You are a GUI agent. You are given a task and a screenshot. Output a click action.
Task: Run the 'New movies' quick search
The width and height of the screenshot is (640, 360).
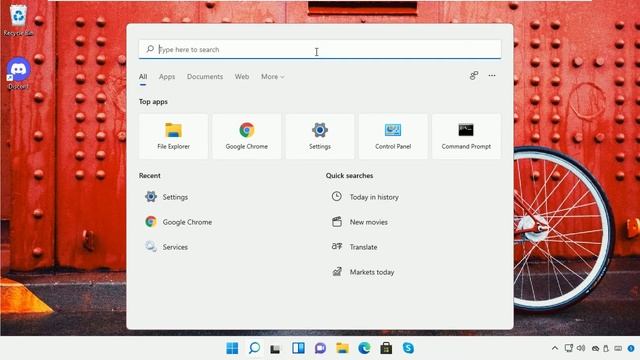[360, 222]
